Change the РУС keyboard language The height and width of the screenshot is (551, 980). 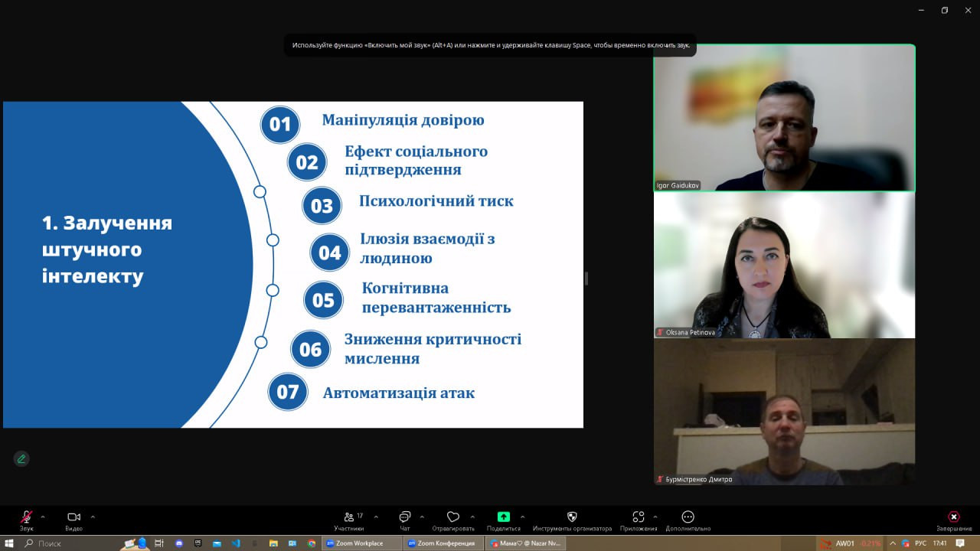(920, 543)
